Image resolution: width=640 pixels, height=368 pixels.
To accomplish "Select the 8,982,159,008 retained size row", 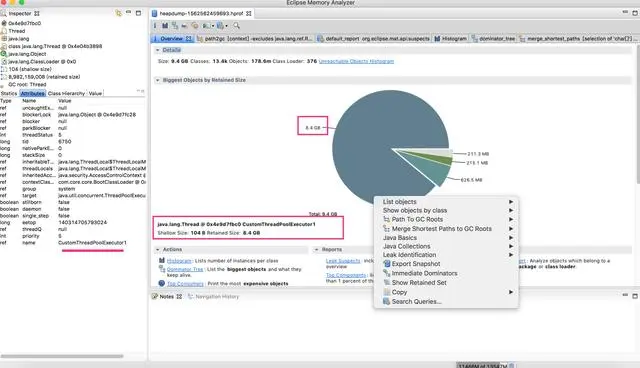I will click(41, 77).
